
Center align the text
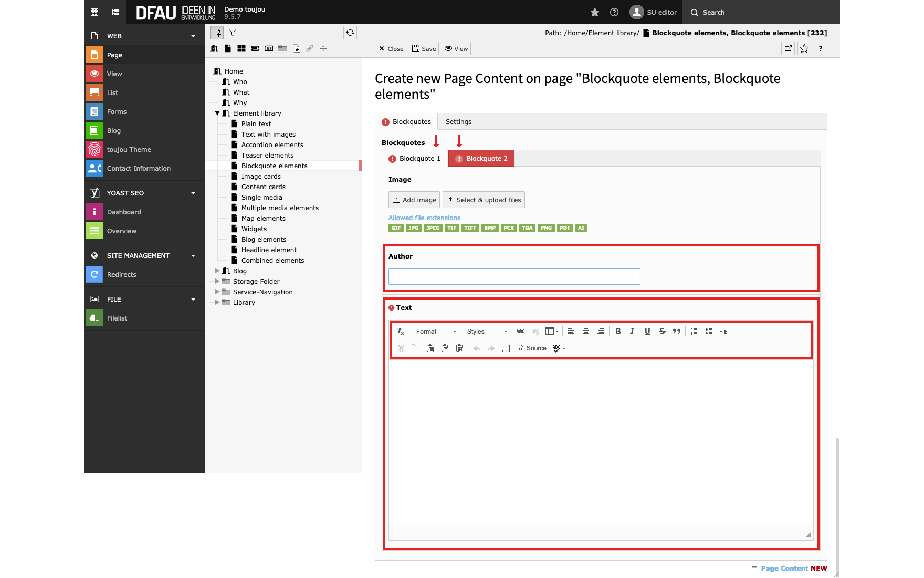point(586,331)
